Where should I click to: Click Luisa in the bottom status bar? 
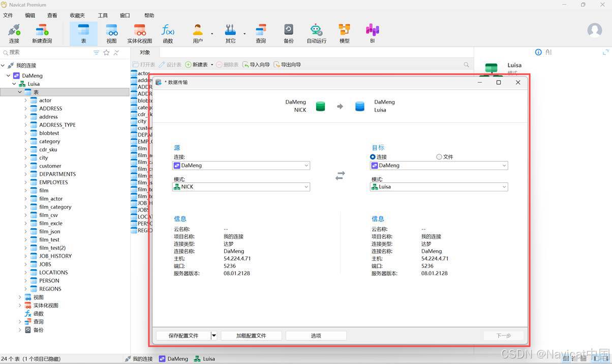tap(205, 359)
